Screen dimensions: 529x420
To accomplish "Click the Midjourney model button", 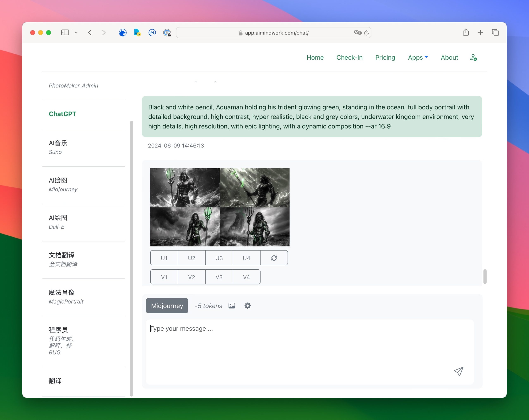I will click(x=167, y=306).
